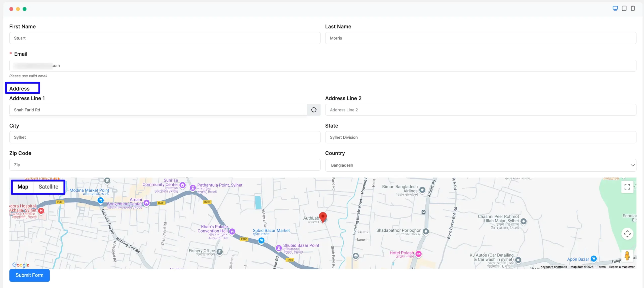
Task: Focus Address Line 1 field
Action: pyautogui.click(x=158, y=110)
